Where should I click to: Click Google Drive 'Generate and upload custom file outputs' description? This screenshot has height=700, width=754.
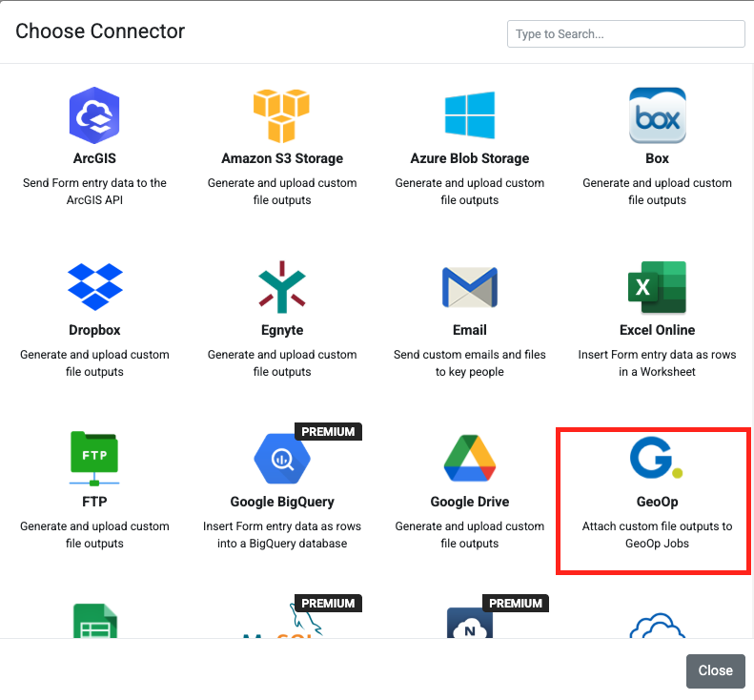[x=470, y=535]
